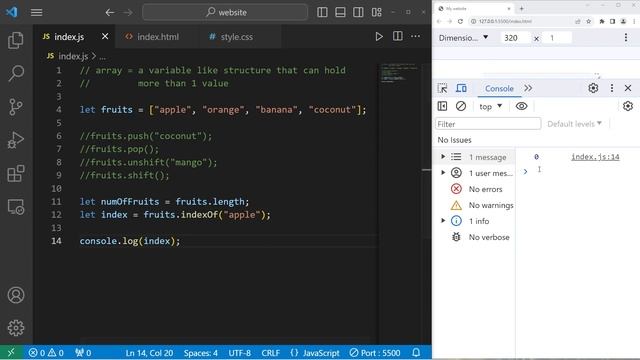Toggle the console sidebar

coord(442,106)
